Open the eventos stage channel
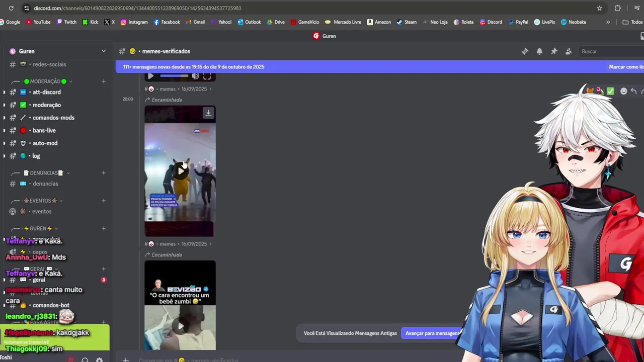Image resolution: width=644 pixels, height=362 pixels. [x=57, y=212]
